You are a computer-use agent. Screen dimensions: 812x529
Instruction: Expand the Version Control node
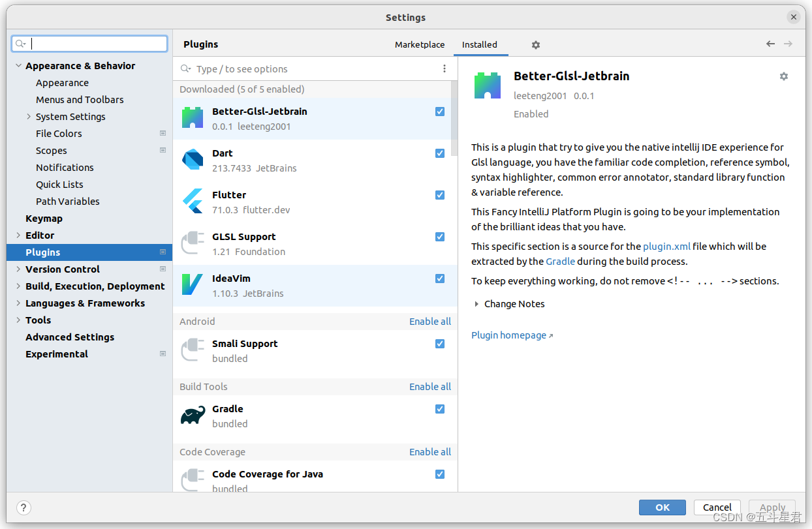pyautogui.click(x=18, y=269)
